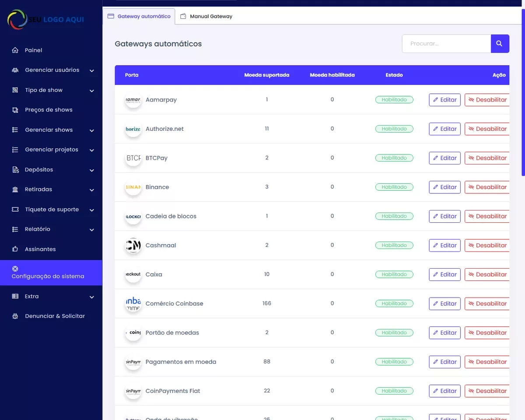Expand the Gerenciar usuários menu
Image resolution: width=525 pixels, height=420 pixels.
(92, 70)
